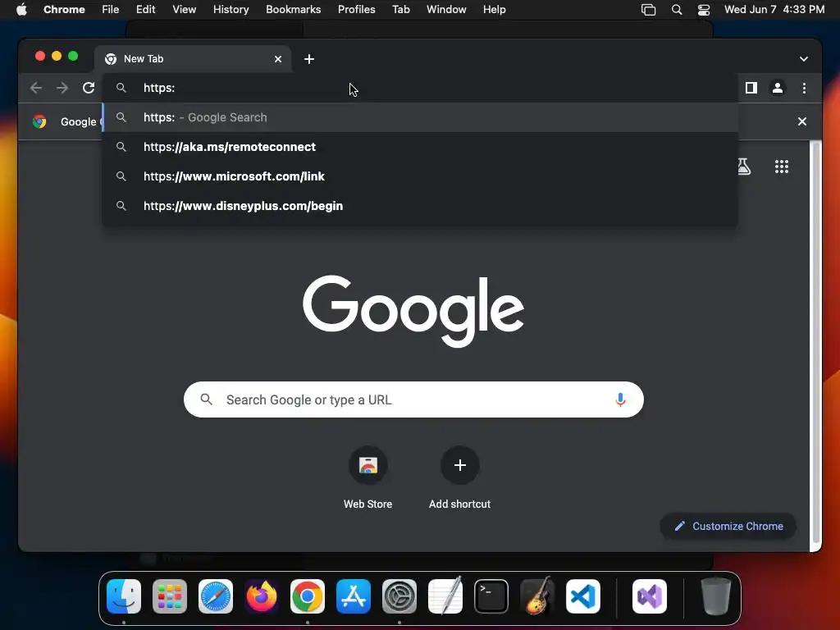Viewport: 840px width, 630px height.
Task: Launch Safari from the Dock
Action: tap(216, 596)
